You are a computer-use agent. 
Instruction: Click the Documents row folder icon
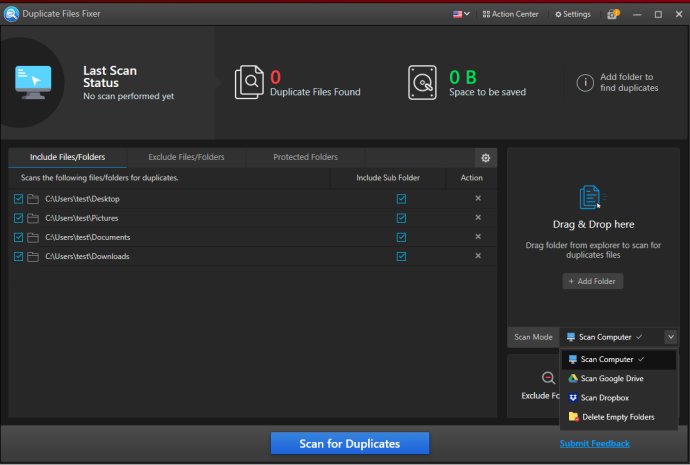click(x=33, y=237)
